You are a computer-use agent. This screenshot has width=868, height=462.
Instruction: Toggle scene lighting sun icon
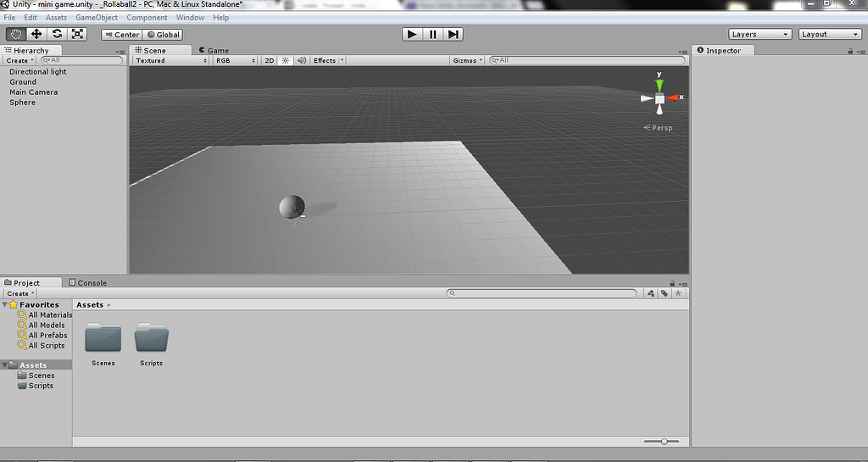(285, 61)
